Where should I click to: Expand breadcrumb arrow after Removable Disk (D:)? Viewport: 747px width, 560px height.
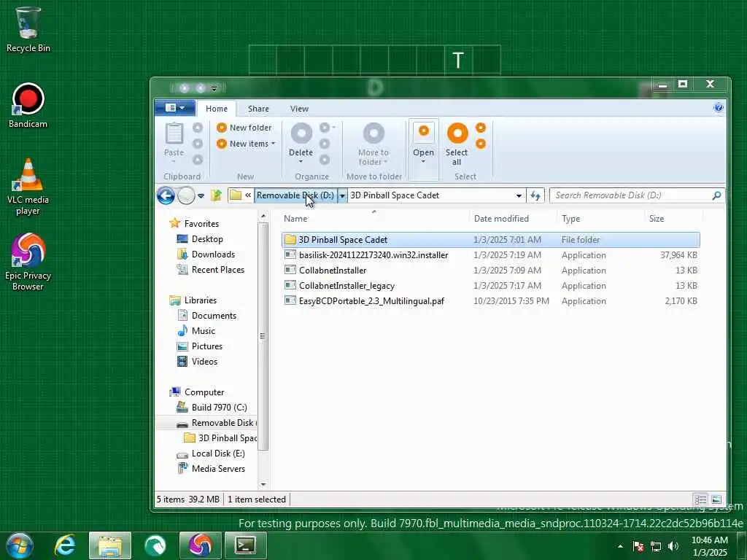[342, 195]
